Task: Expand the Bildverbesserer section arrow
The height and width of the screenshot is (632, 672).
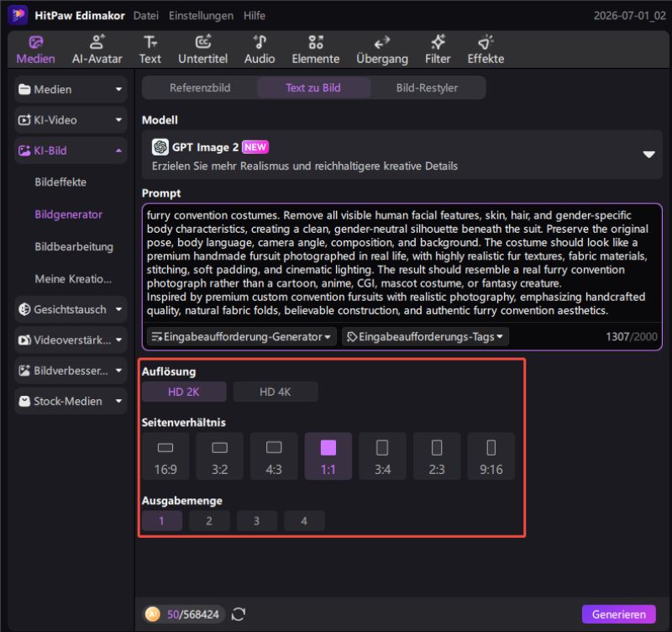Action: pos(118,371)
